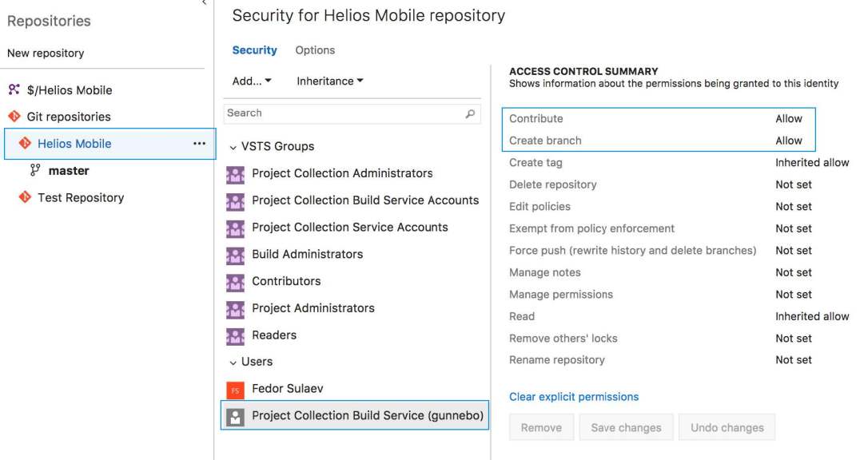Image resolution: width=868 pixels, height=460 pixels.
Task: Click the Git repositories diamond icon
Action: click(14, 116)
